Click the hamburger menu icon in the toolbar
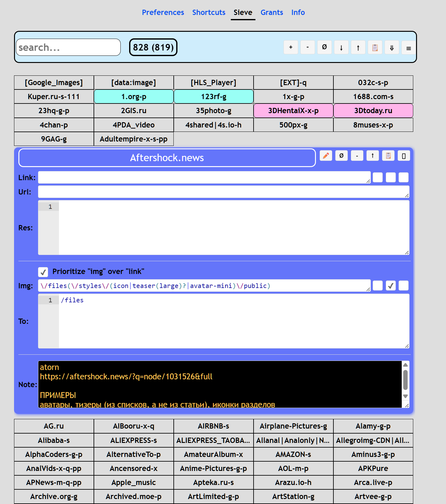 pos(409,47)
